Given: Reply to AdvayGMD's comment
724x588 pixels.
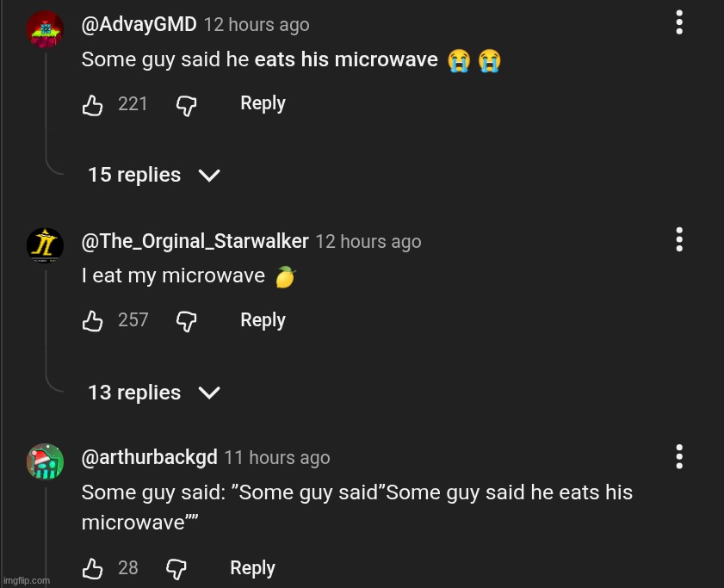Looking at the screenshot, I should tap(263, 103).
